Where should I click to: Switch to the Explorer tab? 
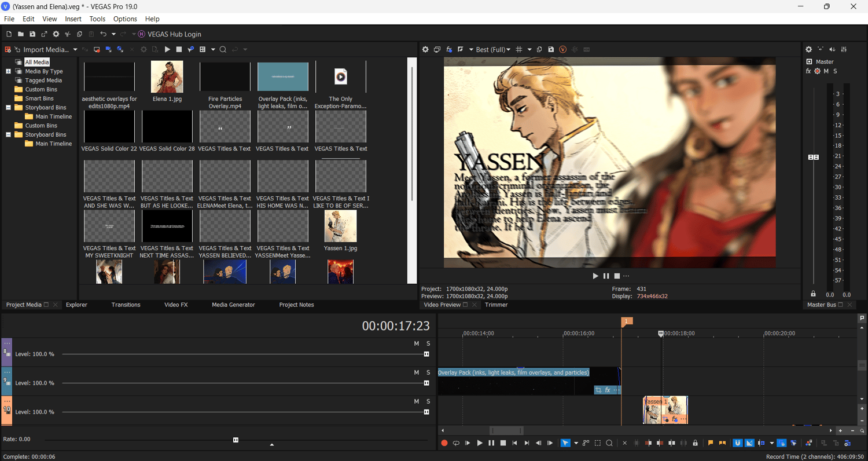tap(76, 305)
